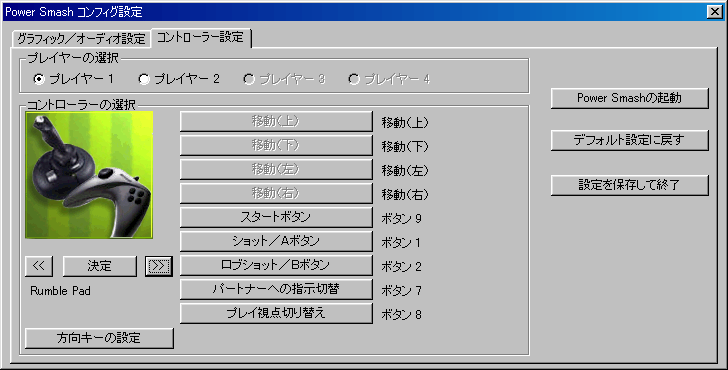Switch to グラフィック／オーディオ設定 tab

pyautogui.click(x=81, y=39)
